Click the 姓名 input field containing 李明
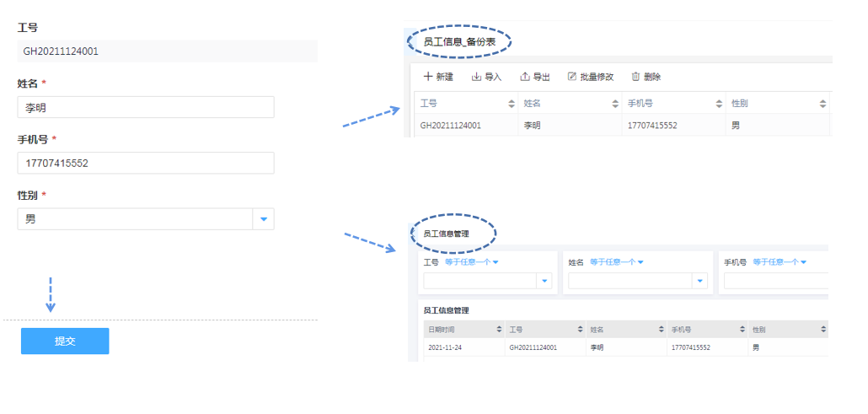Screen dimensions: 868x414 coord(145,107)
